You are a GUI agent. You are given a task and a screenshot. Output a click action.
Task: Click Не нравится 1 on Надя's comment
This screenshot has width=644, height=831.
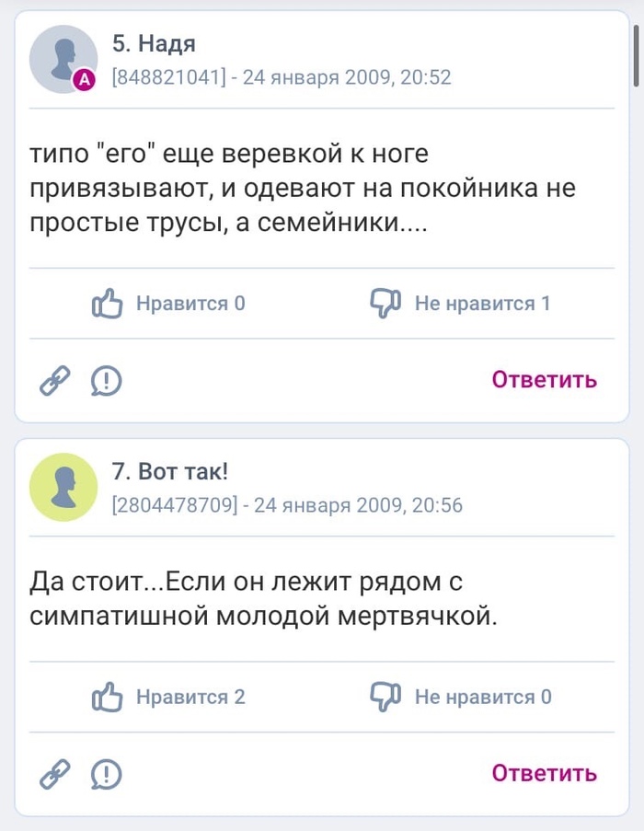pyautogui.click(x=482, y=304)
